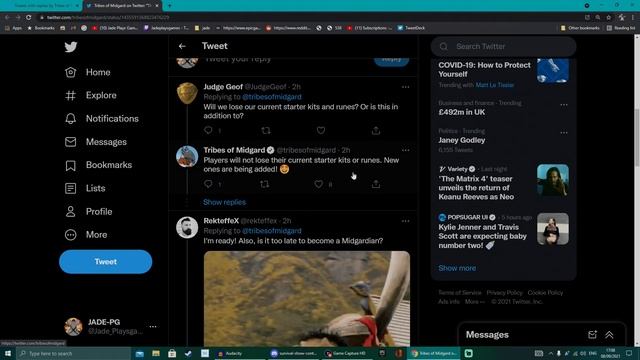Open the Explore page
The height and width of the screenshot is (360, 640).
tap(91, 96)
